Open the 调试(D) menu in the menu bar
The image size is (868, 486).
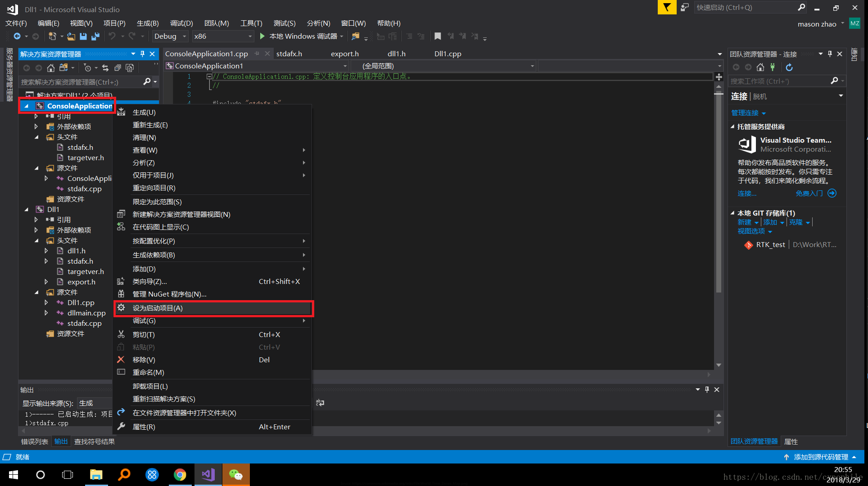coord(181,23)
